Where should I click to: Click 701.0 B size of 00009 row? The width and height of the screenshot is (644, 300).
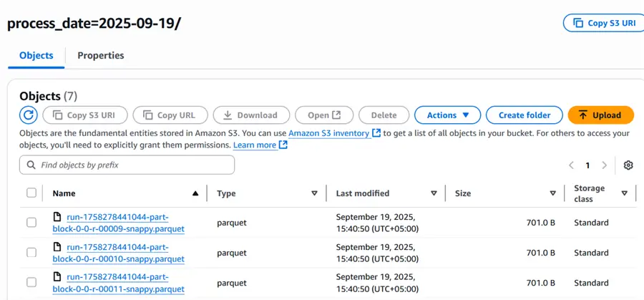point(541,223)
